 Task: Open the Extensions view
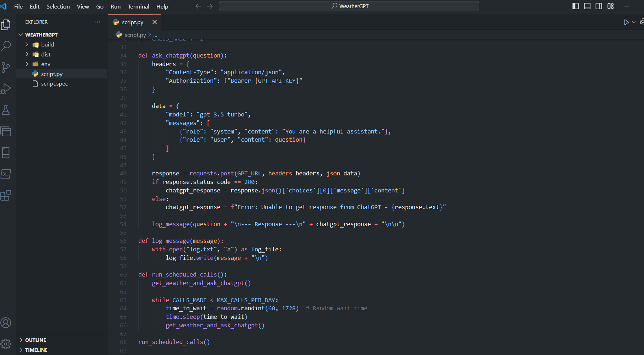(x=6, y=195)
